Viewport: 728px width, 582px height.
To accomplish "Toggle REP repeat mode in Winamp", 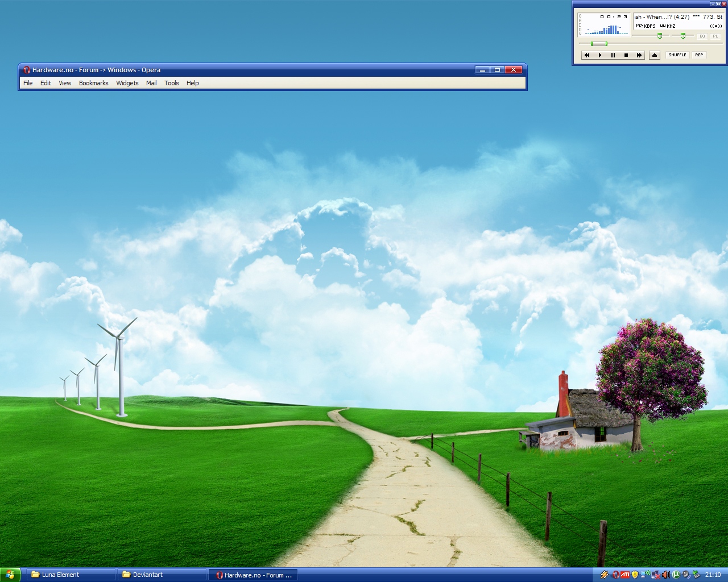I will 699,55.
